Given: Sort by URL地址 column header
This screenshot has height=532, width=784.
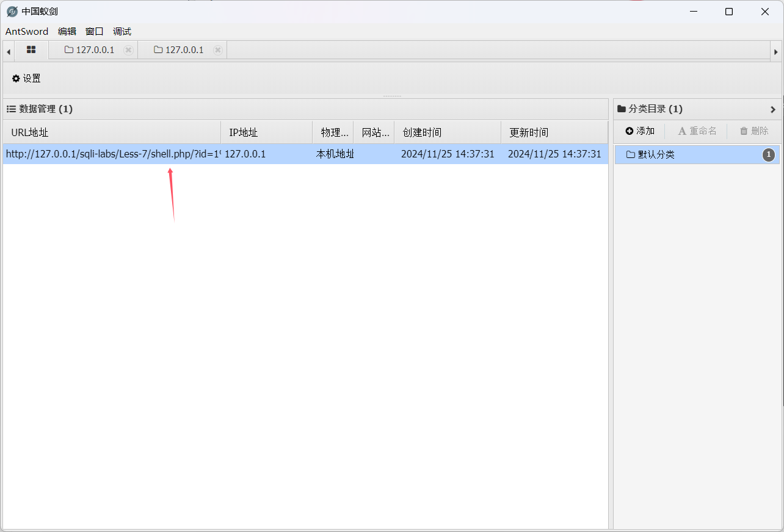Looking at the screenshot, I should (112, 132).
